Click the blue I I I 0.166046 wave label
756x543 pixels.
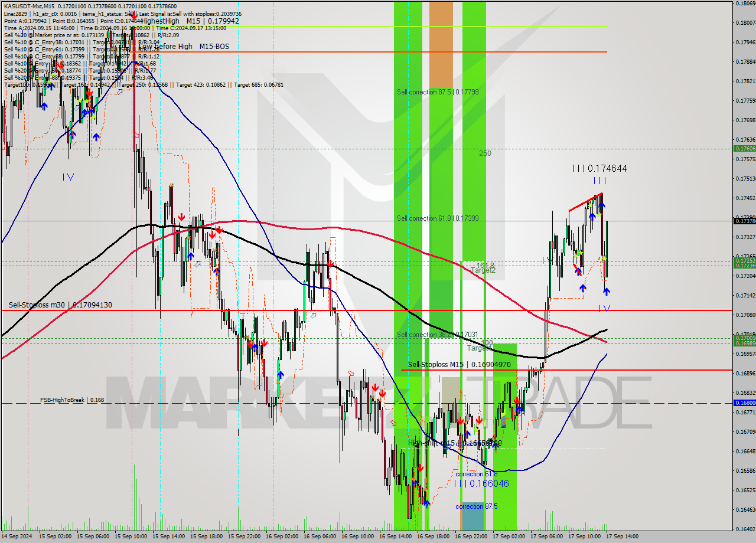click(x=481, y=483)
